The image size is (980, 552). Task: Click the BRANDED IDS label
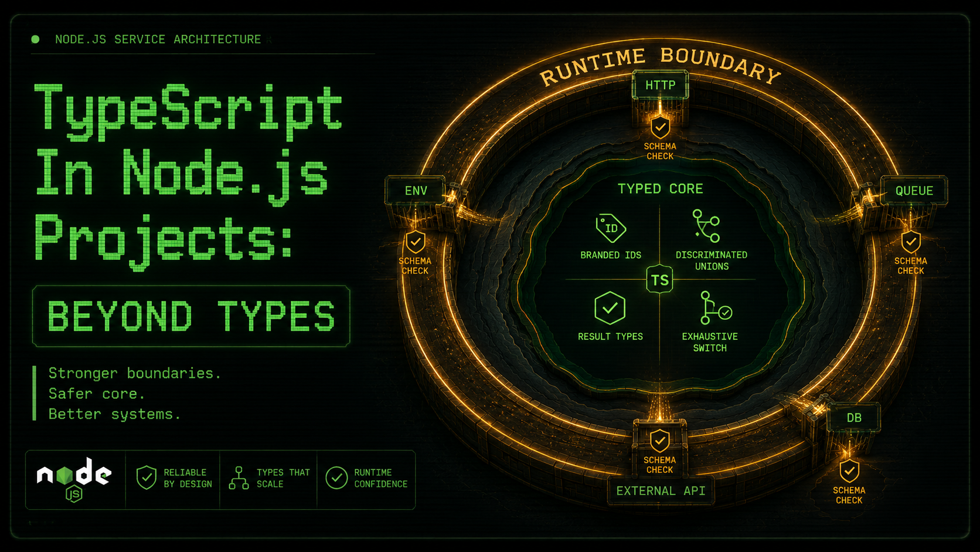611,255
